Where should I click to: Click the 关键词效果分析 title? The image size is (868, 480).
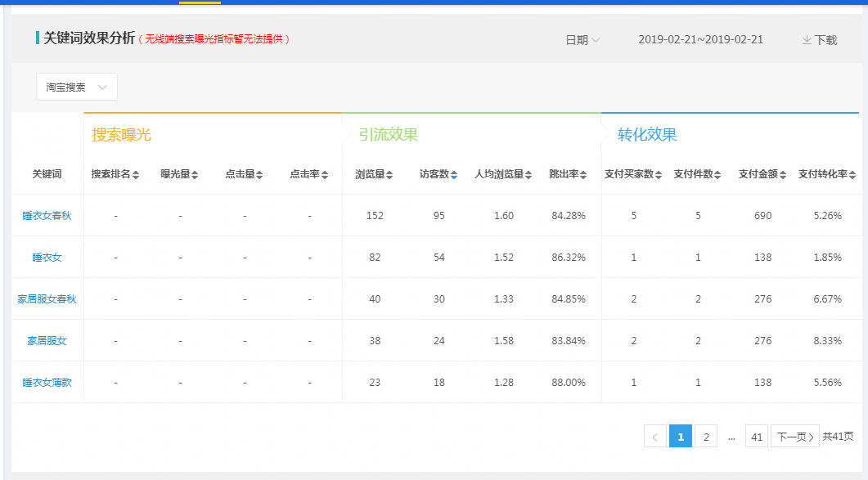point(89,38)
